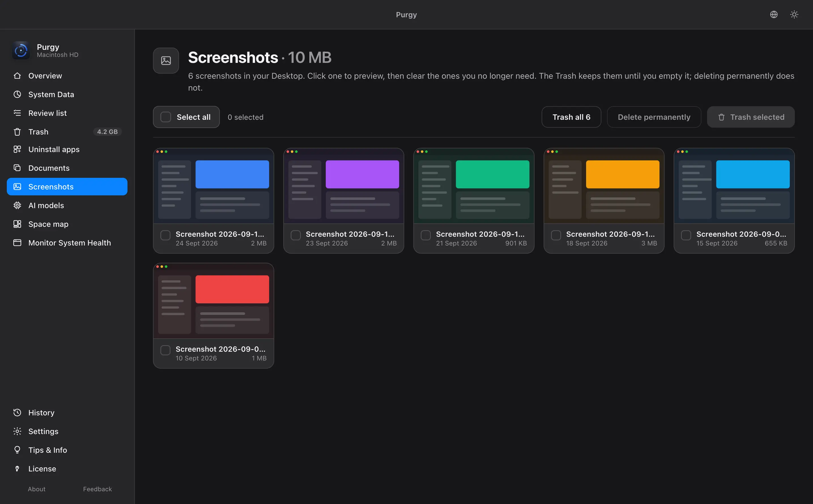Go to System Data section
Screen dimensions: 813x504
click(x=67, y=94)
